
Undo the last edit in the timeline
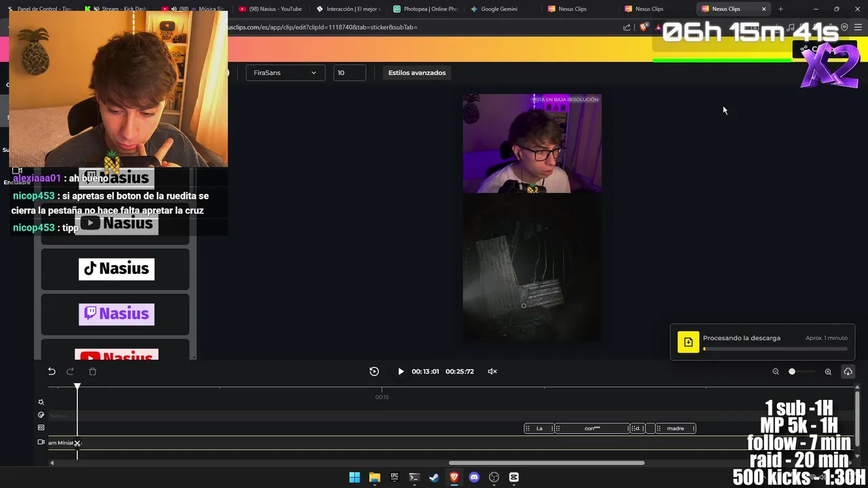52,371
